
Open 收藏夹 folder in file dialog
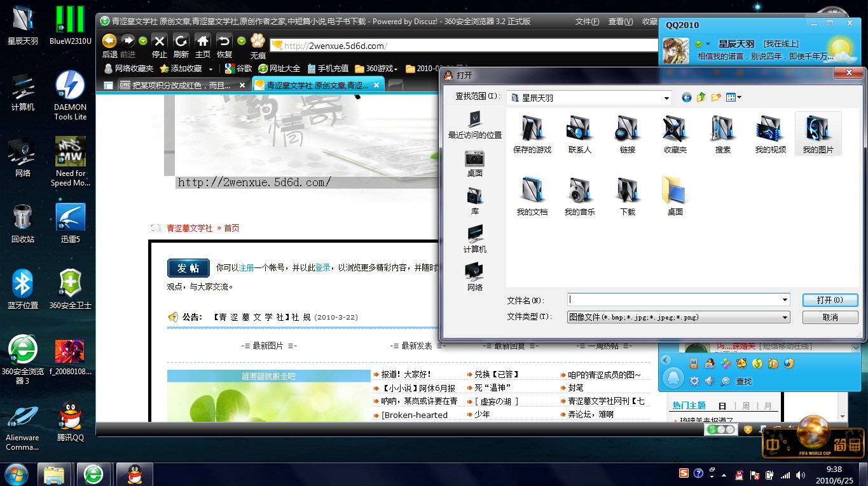pyautogui.click(x=675, y=134)
